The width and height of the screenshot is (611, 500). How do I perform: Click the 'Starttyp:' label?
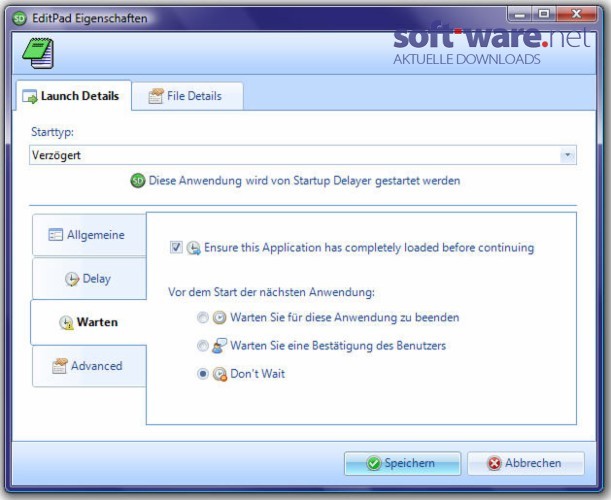click(x=52, y=132)
